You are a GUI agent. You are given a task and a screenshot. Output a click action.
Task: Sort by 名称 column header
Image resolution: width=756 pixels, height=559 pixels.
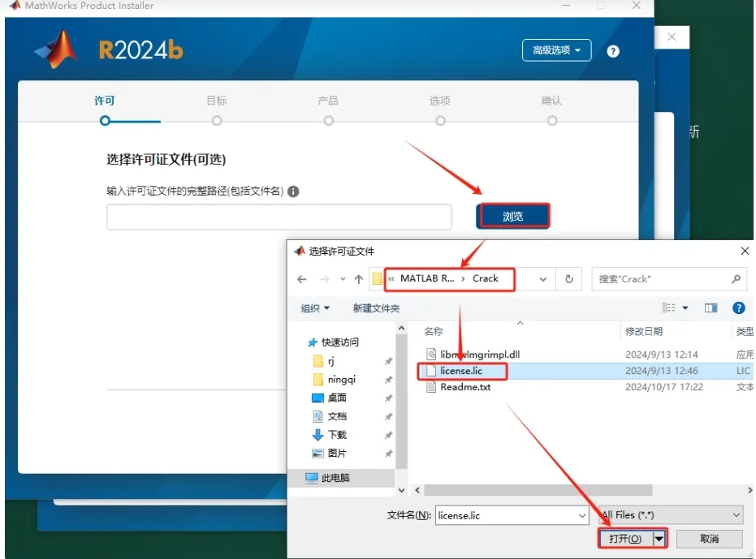(x=433, y=332)
